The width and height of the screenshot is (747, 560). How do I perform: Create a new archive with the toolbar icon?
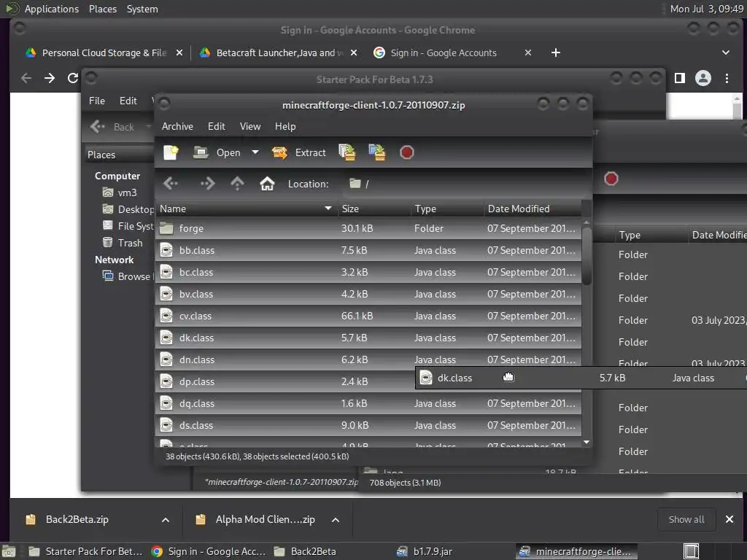pyautogui.click(x=171, y=152)
